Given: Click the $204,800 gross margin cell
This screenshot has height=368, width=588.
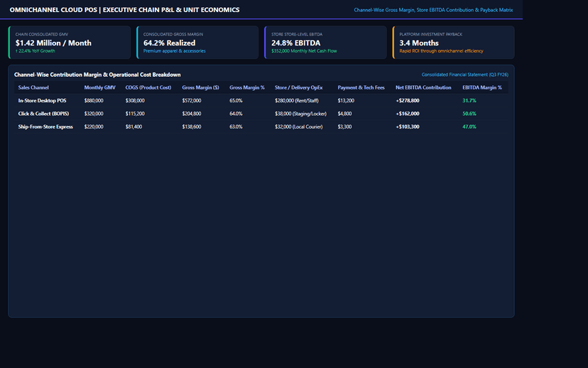Looking at the screenshot, I should [192, 114].
